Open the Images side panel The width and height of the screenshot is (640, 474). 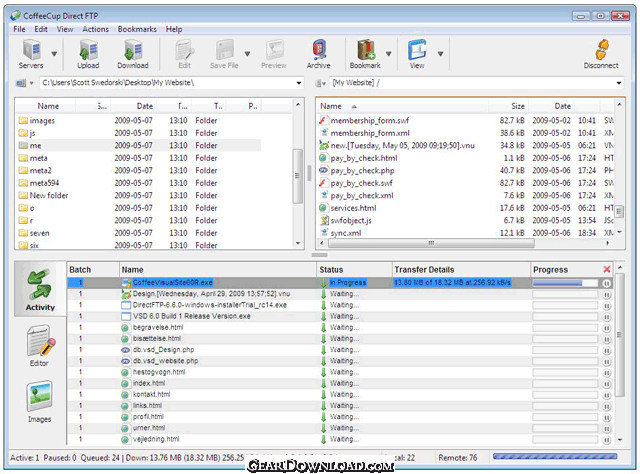pos(40,402)
